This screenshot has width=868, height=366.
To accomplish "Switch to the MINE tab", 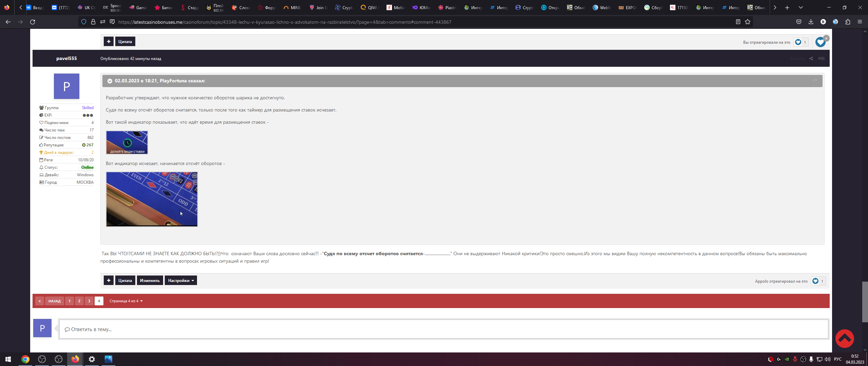I will [293, 7].
